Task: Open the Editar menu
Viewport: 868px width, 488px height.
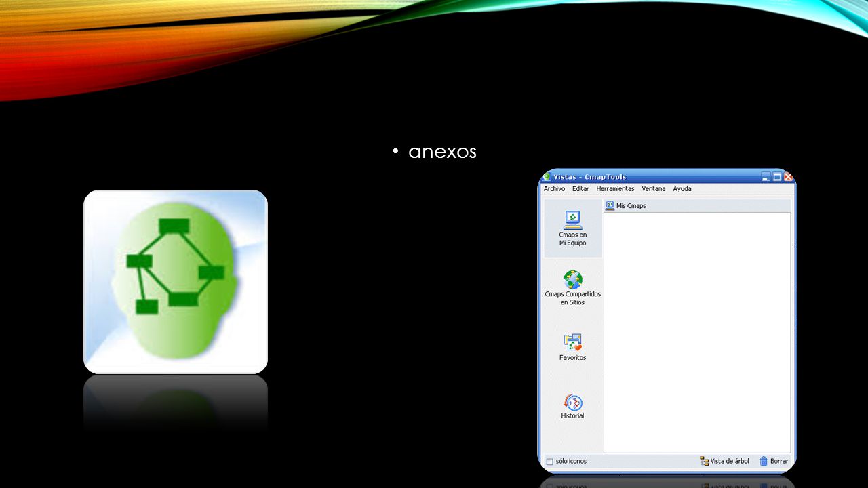Action: click(x=580, y=189)
